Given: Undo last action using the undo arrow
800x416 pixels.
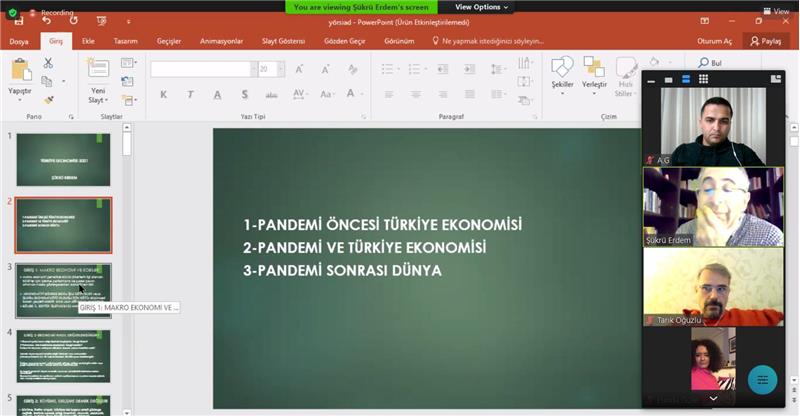Looking at the screenshot, I should (46, 20).
